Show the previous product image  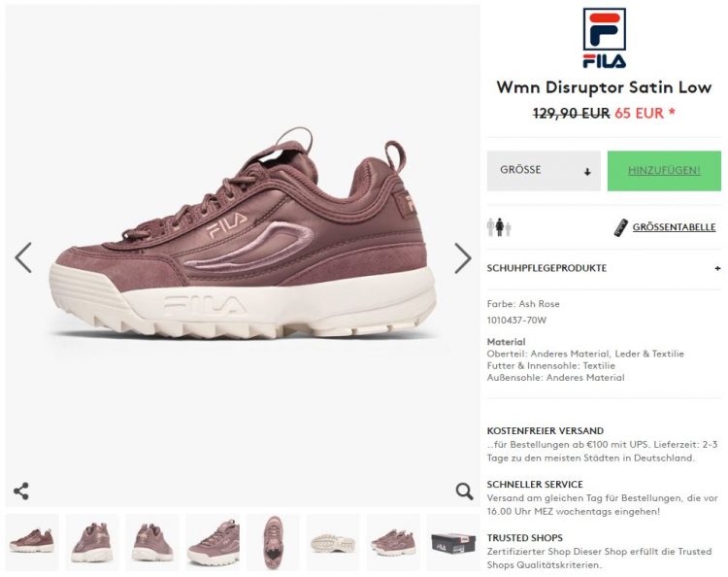pos(23,257)
